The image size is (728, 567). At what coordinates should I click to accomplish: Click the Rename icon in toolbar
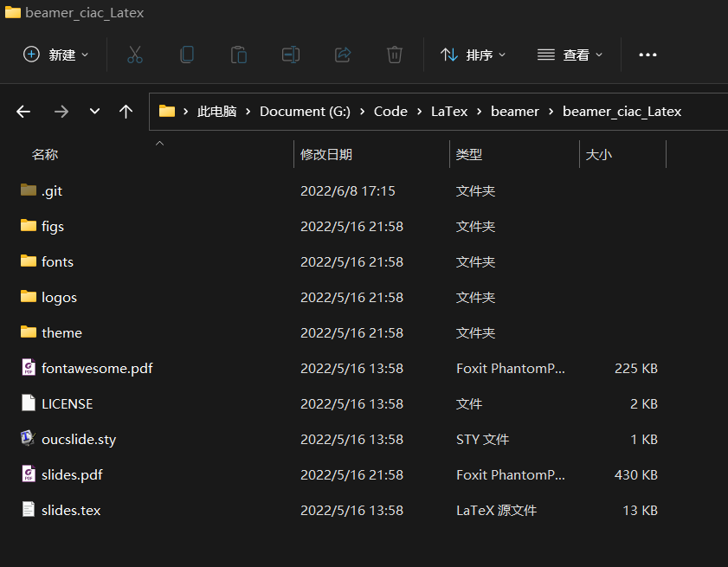pyautogui.click(x=290, y=55)
